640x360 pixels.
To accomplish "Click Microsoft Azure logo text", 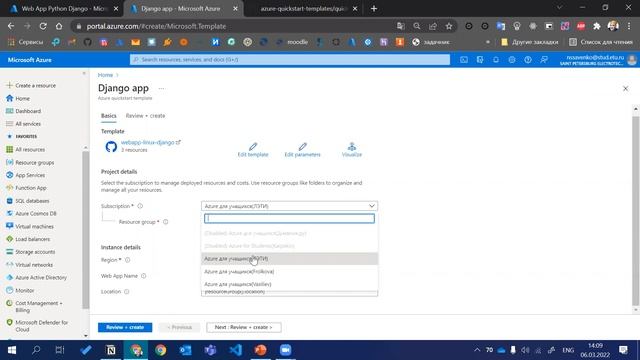I will [29, 60].
